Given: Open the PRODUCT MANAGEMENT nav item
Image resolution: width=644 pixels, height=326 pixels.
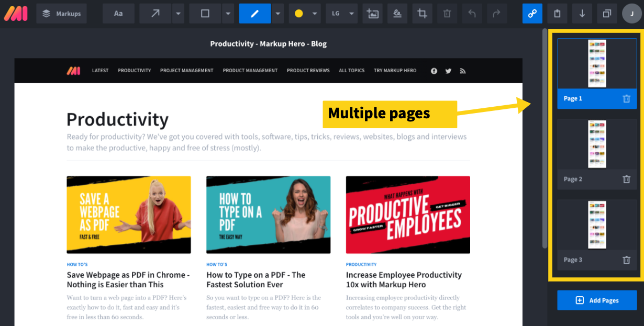Looking at the screenshot, I should (250, 71).
